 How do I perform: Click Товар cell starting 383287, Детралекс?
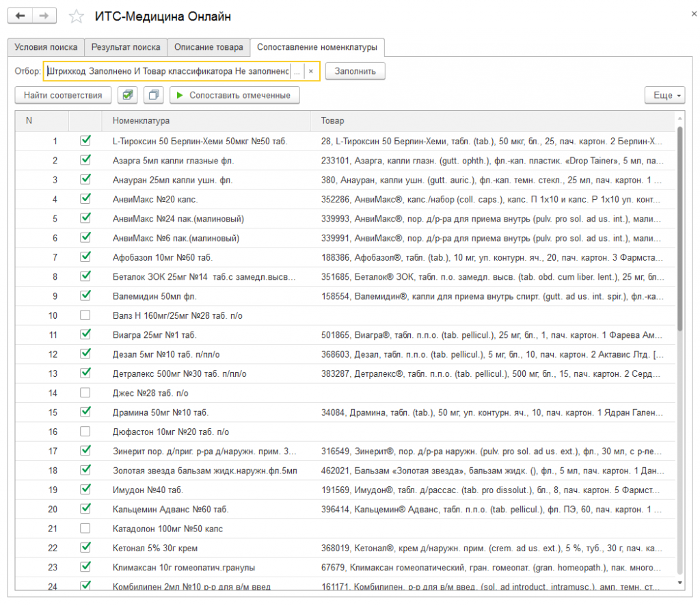click(493, 373)
